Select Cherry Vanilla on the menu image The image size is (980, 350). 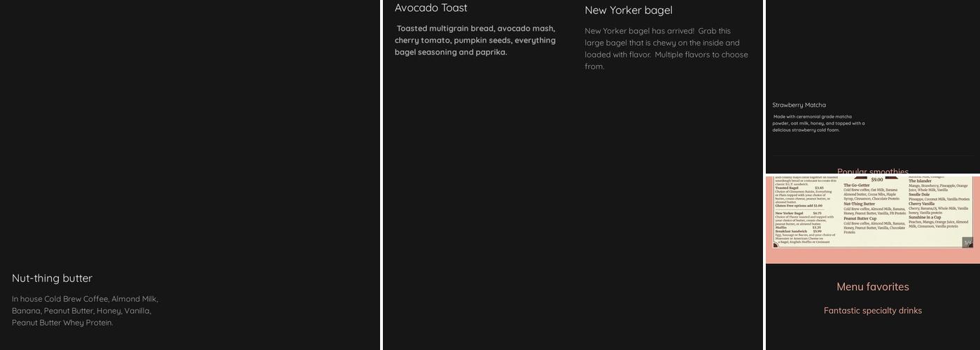tap(921, 204)
